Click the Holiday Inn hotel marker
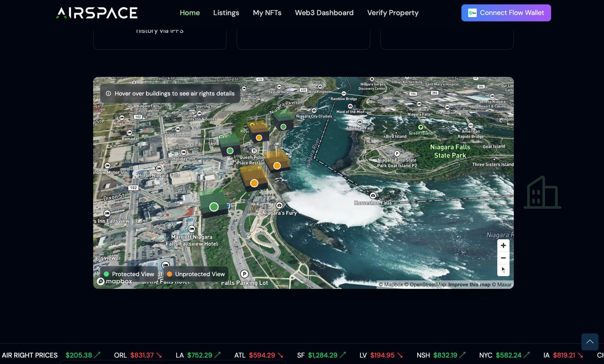 point(183,152)
